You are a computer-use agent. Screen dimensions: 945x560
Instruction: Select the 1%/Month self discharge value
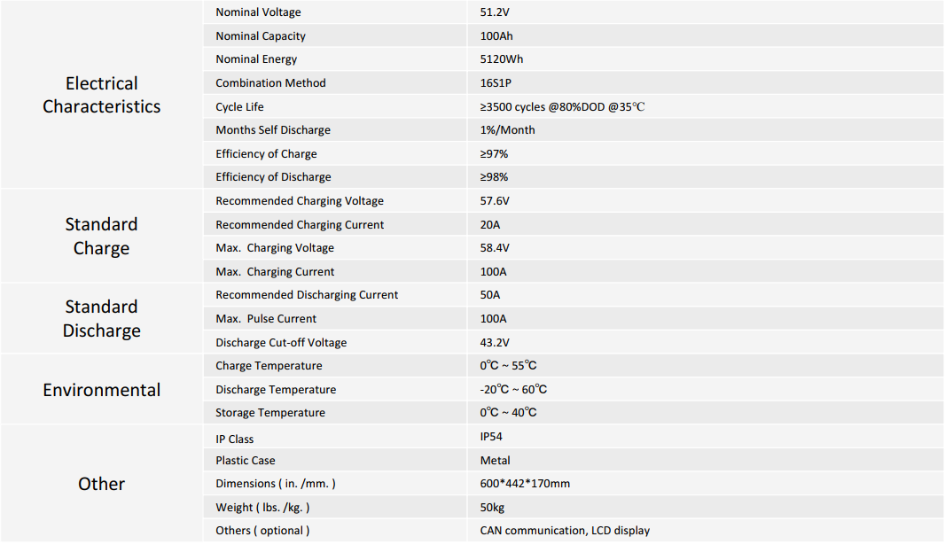tap(507, 129)
